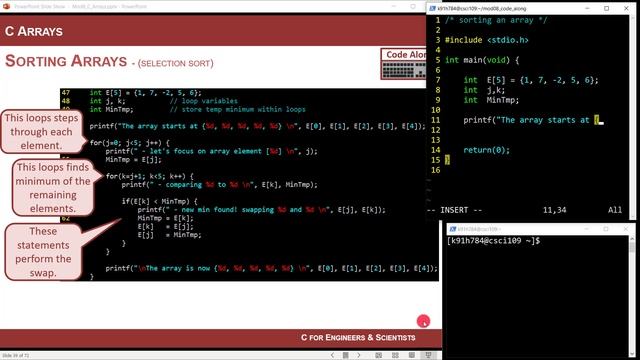Image resolution: width=640 pixels, height=360 pixels.
Task: Click the callout 'This loops finds minimum of the remaining elements.'
Action: click(x=53, y=188)
